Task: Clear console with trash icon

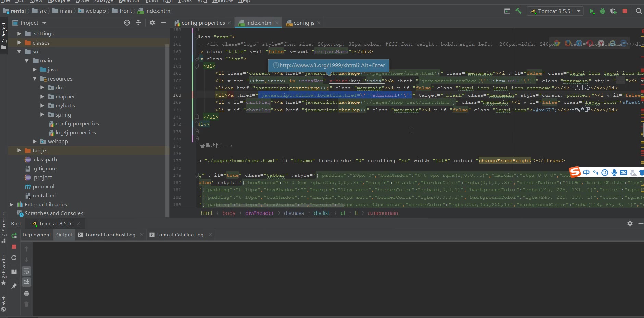Action: 26,304
